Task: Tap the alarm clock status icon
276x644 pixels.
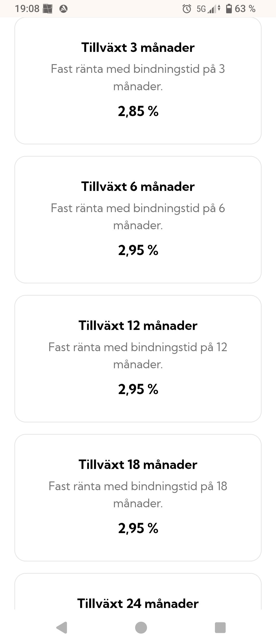Action: pyautogui.click(x=187, y=9)
